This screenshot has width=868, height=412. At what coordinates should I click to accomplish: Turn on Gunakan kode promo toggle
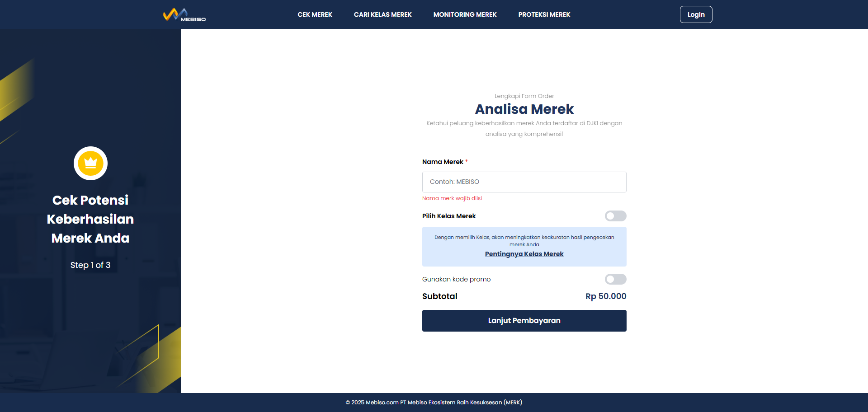[x=615, y=279]
